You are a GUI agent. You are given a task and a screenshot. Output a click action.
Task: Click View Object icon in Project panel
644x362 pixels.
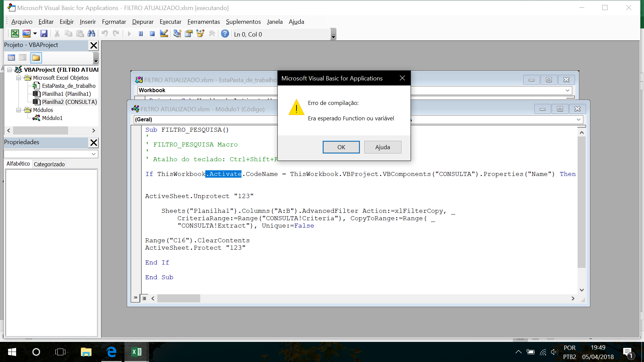[23, 58]
